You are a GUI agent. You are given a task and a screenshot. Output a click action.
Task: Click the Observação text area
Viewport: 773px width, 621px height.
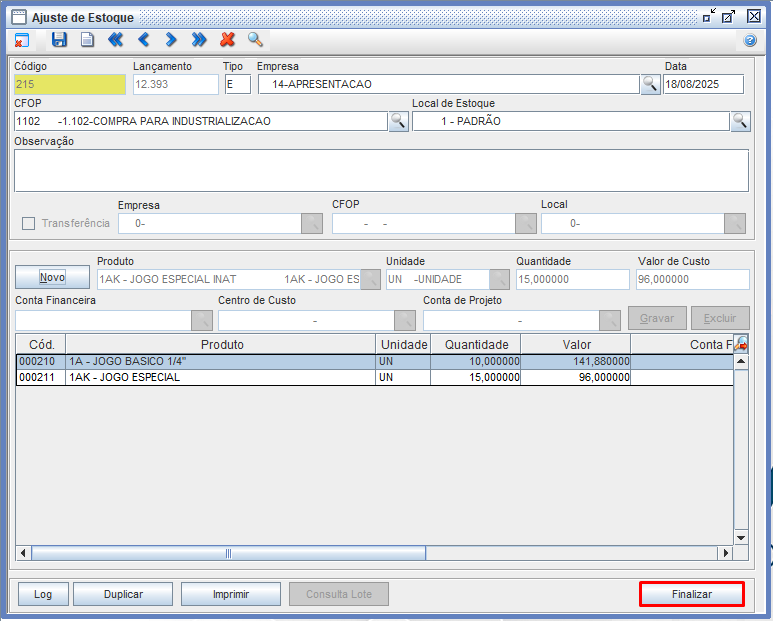pos(381,170)
